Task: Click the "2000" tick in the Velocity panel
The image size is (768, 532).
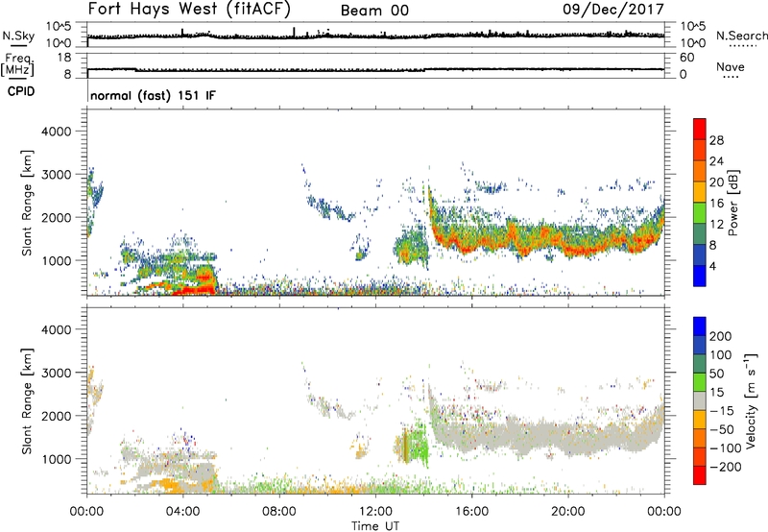Action: (x=56, y=416)
